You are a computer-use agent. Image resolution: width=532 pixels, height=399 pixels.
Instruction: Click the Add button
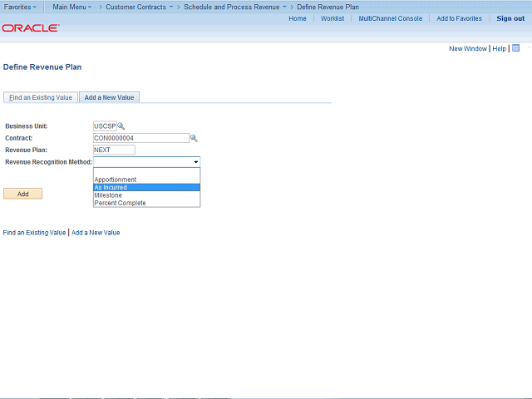[22, 194]
